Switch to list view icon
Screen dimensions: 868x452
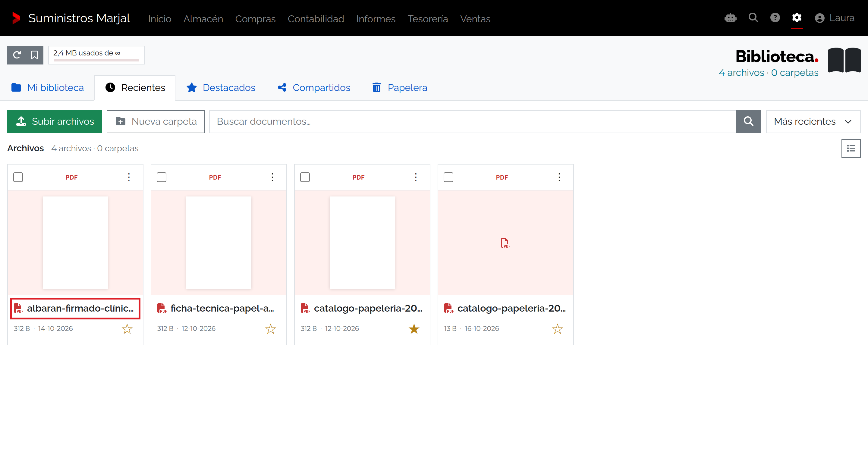(x=851, y=149)
